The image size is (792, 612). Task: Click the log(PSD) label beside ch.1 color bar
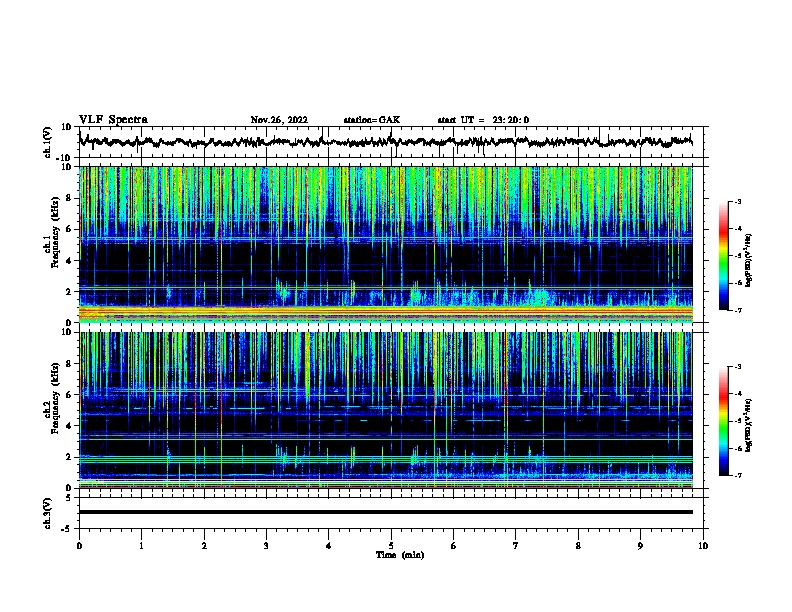click(749, 260)
